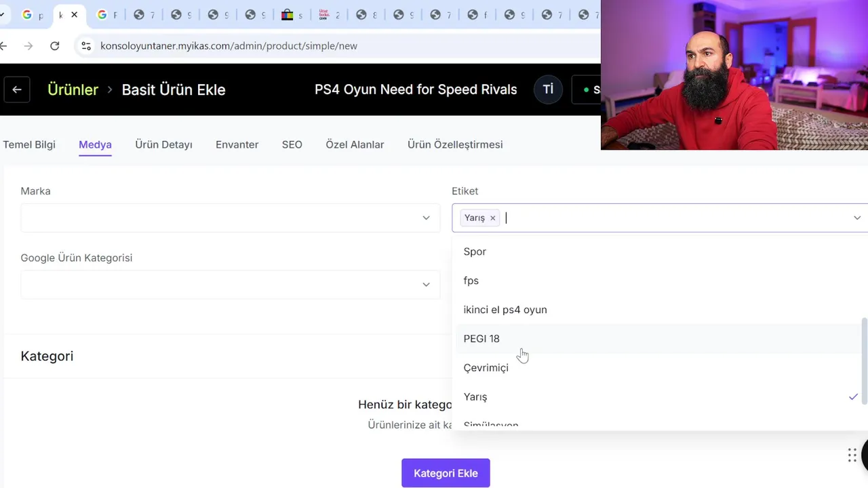868x488 pixels.
Task: Select the PEGI 18 tag option
Action: click(660, 339)
